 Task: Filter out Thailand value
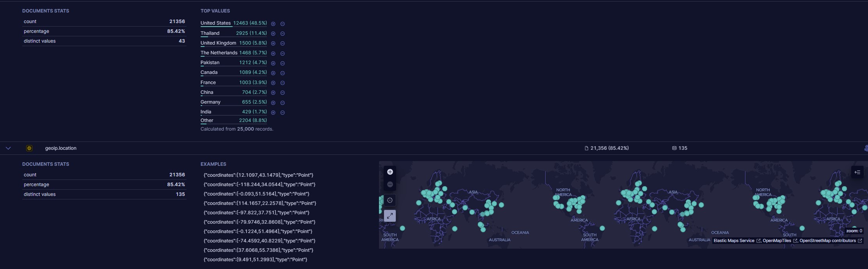pyautogui.click(x=283, y=34)
